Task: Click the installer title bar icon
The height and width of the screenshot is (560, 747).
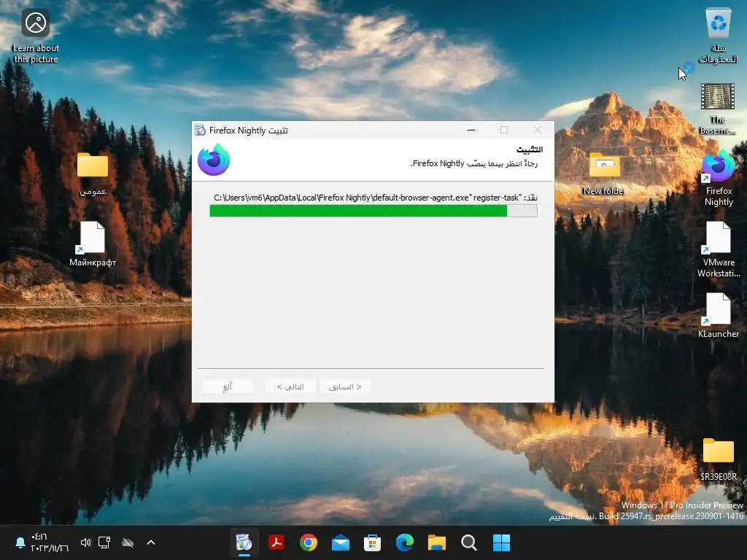Action: [200, 130]
